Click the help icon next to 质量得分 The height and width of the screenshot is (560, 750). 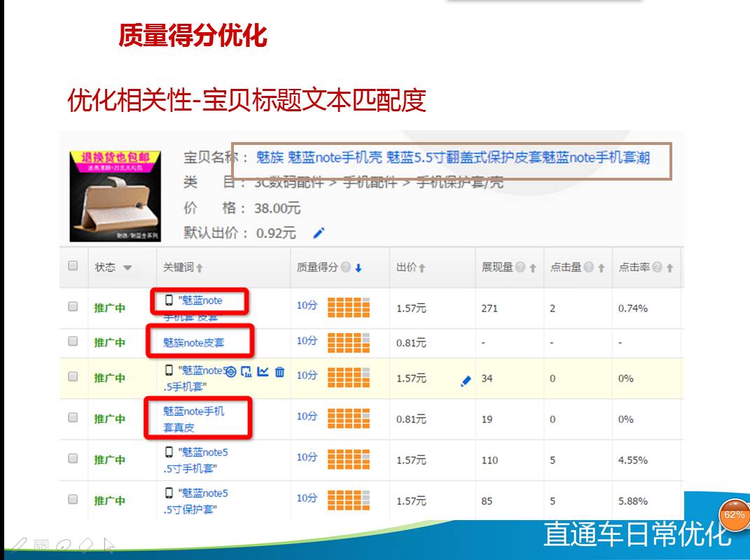pos(346,267)
